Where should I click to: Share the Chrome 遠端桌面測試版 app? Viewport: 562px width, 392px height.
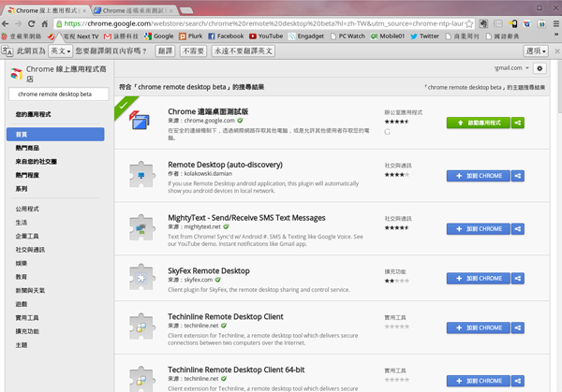pyautogui.click(x=518, y=123)
